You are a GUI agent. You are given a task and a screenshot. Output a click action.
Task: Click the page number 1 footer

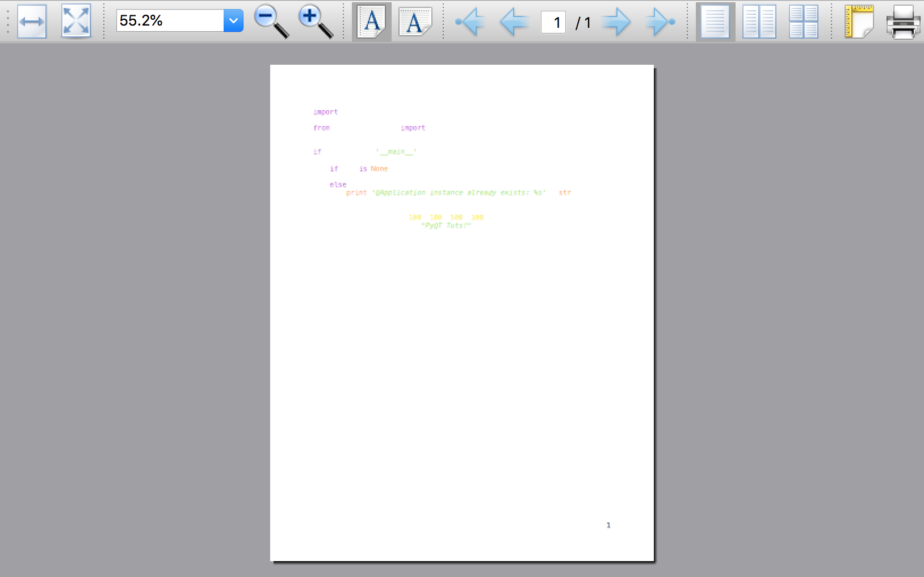(608, 525)
